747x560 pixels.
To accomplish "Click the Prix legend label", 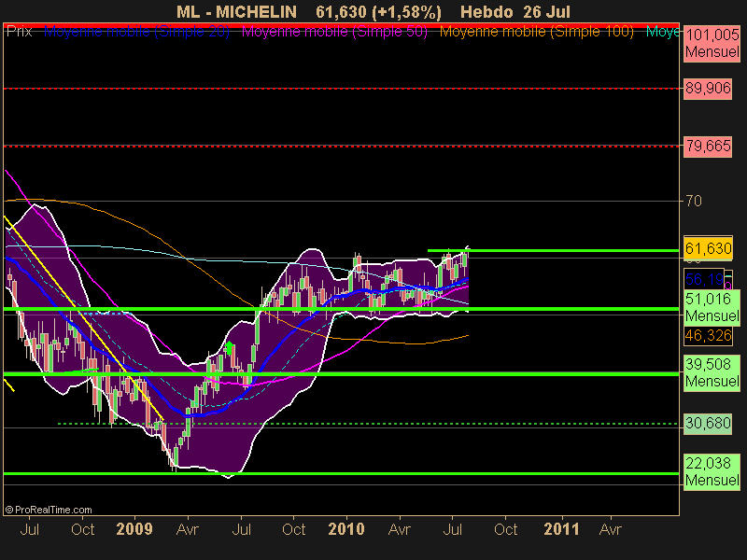I will (19, 32).
